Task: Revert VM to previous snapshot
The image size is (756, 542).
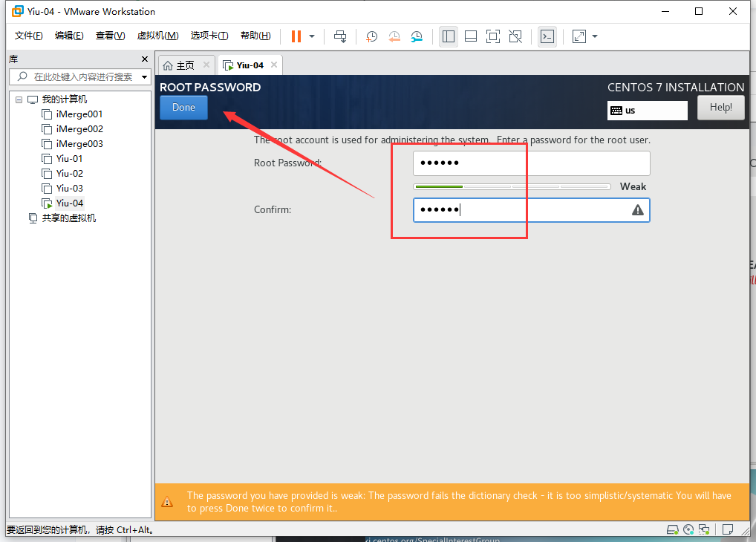Action: coord(394,36)
